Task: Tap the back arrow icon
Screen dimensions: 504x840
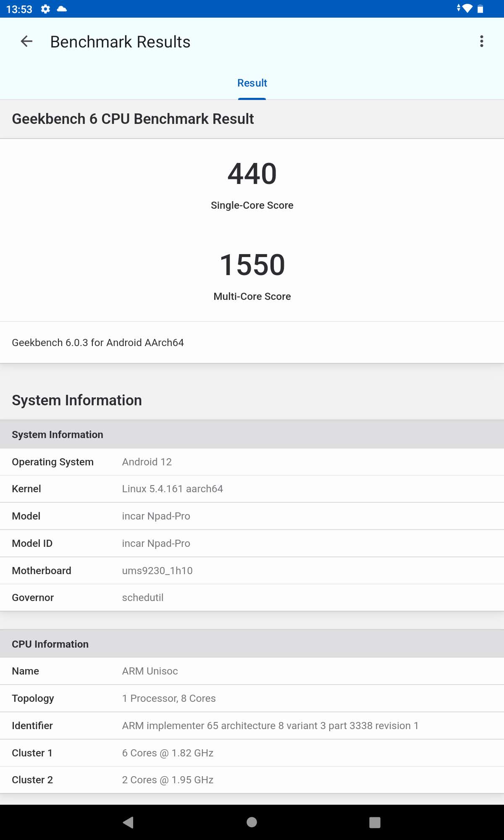Action: coord(26,42)
